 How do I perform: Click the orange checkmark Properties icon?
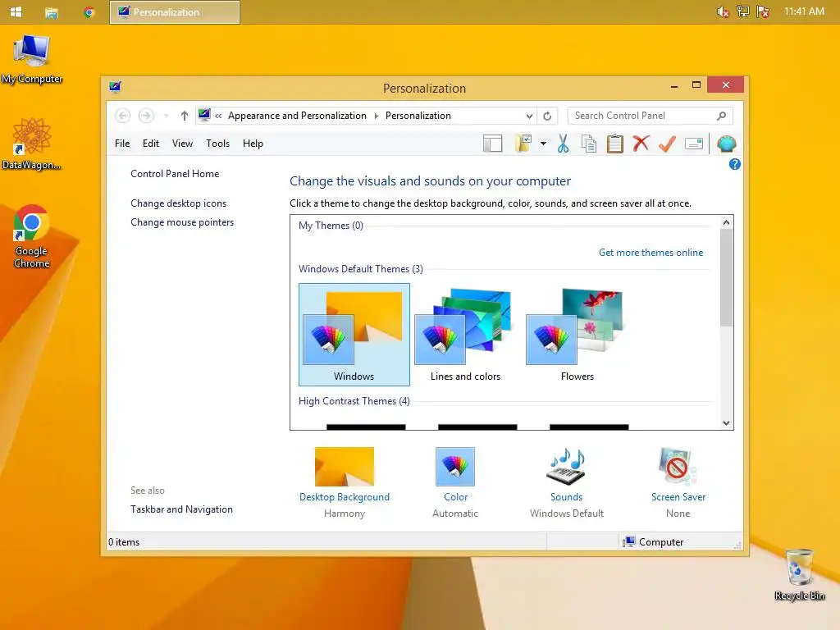[x=667, y=144]
